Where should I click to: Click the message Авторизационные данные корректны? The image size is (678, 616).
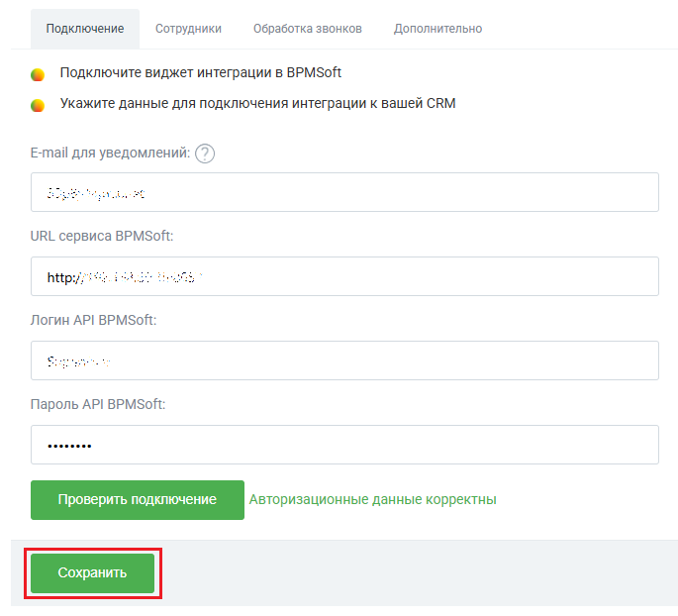coord(373,500)
